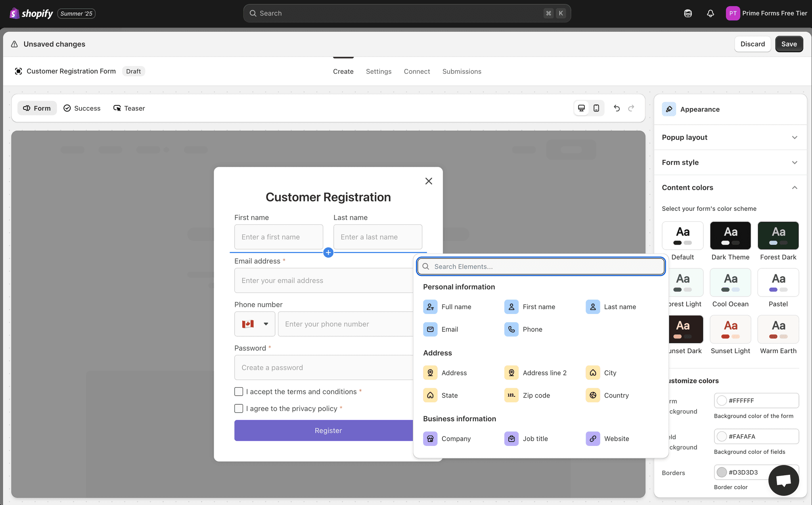This screenshot has width=812, height=505.
Task: Collapse the Content colors section
Action: tap(730, 187)
